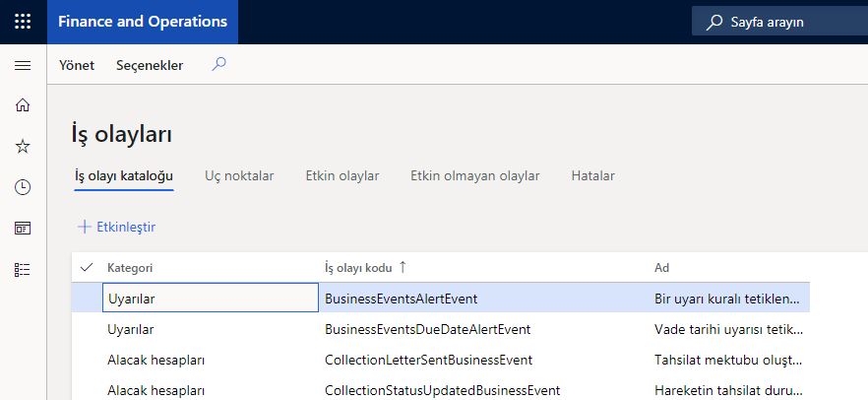The height and width of the screenshot is (400, 868).
Task: Open the Yönet menu
Action: point(77,65)
